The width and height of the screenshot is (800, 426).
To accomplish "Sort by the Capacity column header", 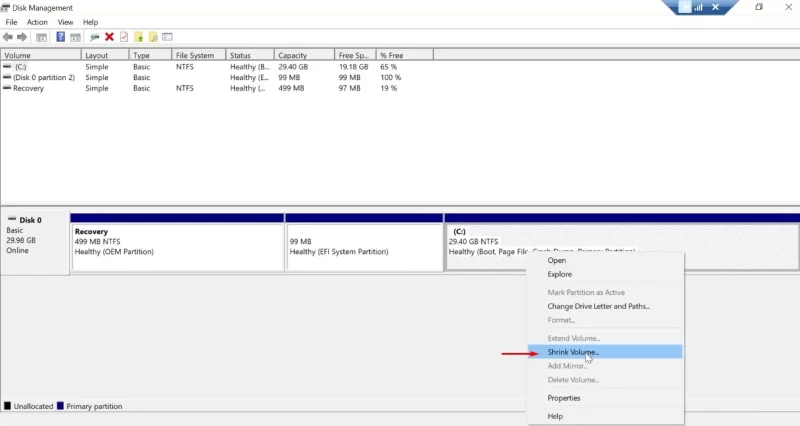I will (305, 55).
